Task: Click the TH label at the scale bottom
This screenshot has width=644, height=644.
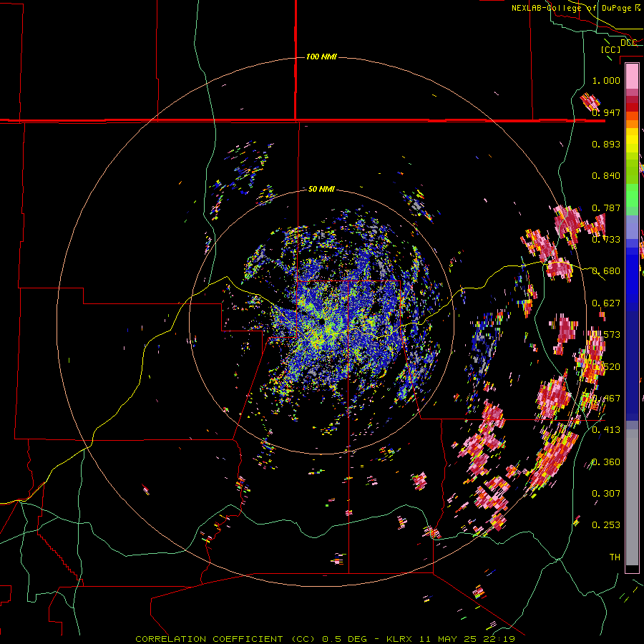Action: pyautogui.click(x=615, y=557)
